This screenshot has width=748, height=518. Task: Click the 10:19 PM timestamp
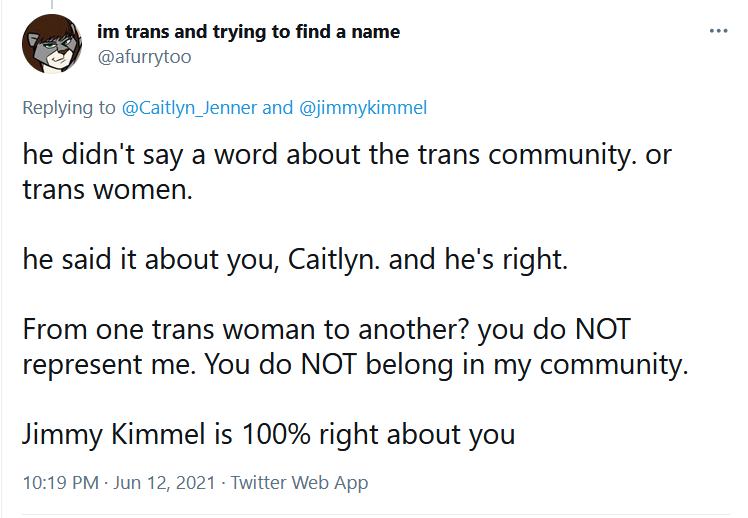61,483
